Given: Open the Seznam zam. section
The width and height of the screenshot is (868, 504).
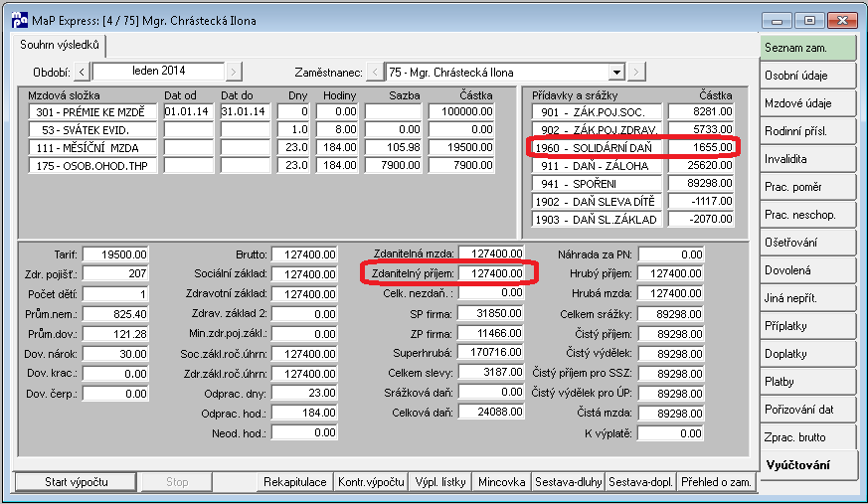Looking at the screenshot, I should tap(807, 48).
